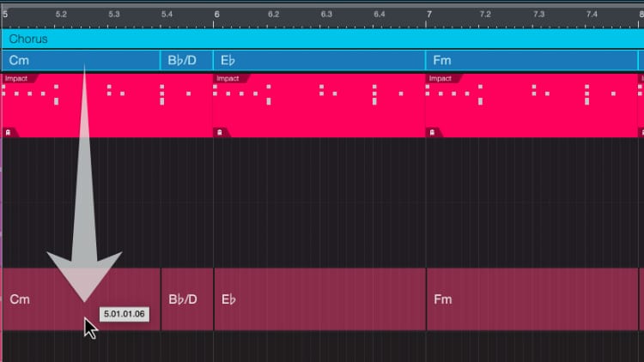Click position 6.3 on the ruler
Image resolution: width=644 pixels, height=362 pixels.
click(x=326, y=15)
